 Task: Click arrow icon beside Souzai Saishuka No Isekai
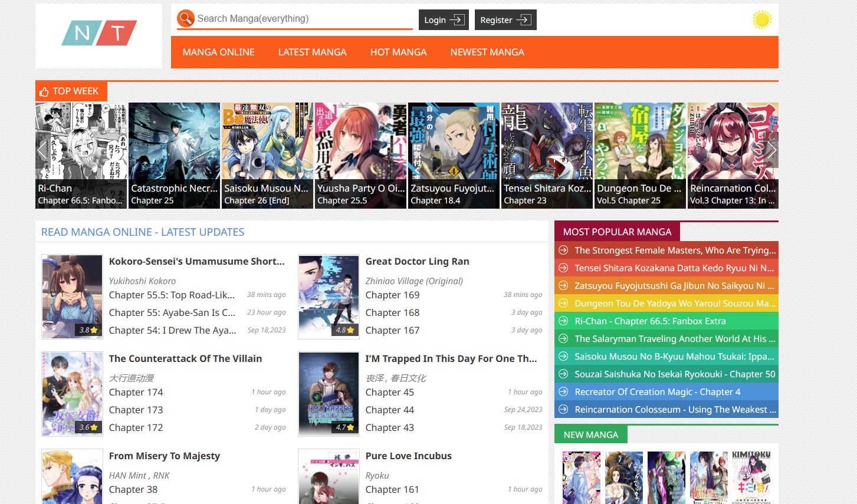point(563,374)
